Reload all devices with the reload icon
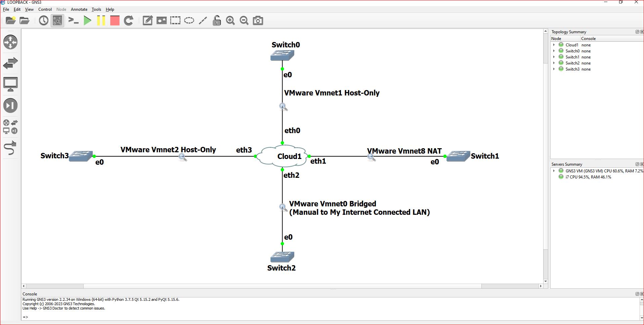This screenshot has height=325, width=644. 128,21
